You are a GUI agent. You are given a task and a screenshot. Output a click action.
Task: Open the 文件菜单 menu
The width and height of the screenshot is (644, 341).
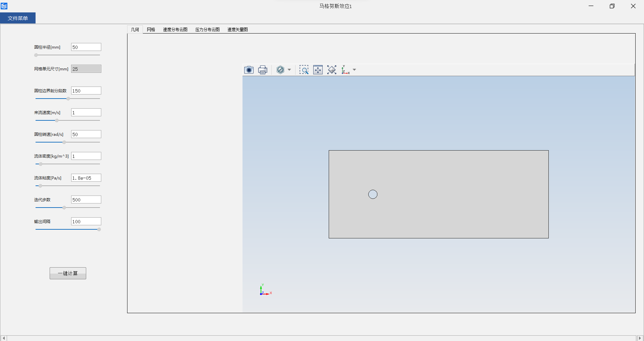click(x=18, y=18)
